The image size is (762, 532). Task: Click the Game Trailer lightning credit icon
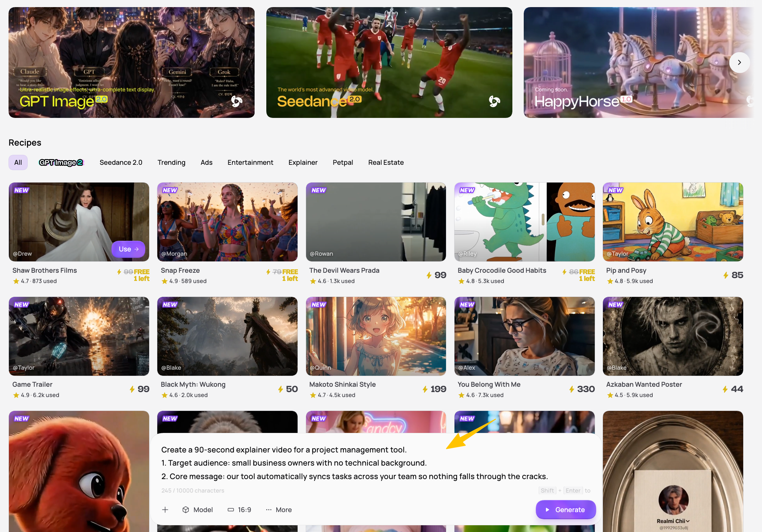coord(132,389)
